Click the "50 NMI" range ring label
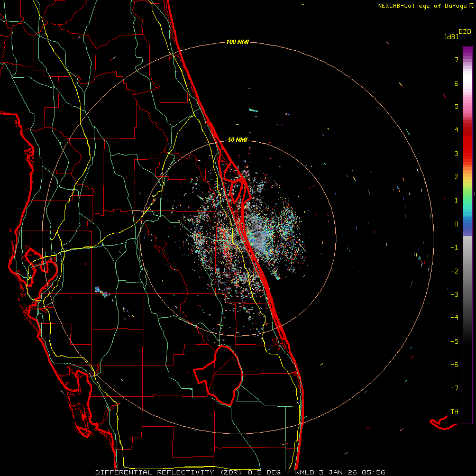The width and height of the screenshot is (476, 476). tap(237, 140)
